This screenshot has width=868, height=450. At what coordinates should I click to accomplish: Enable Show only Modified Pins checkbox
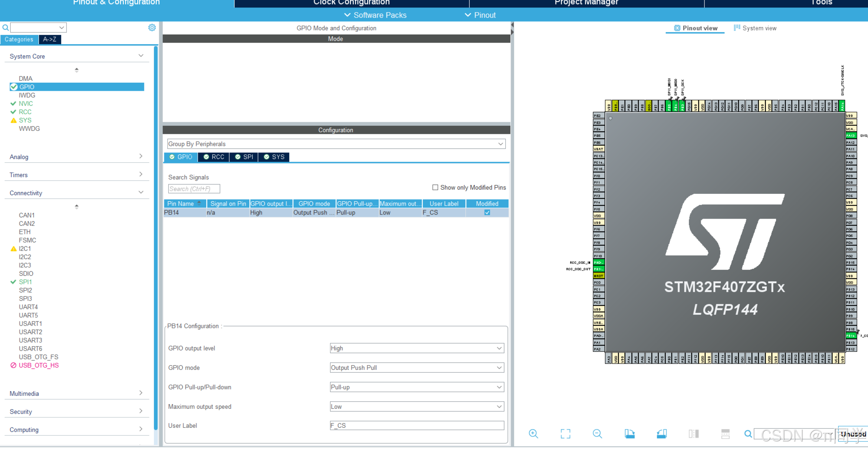tap(435, 188)
